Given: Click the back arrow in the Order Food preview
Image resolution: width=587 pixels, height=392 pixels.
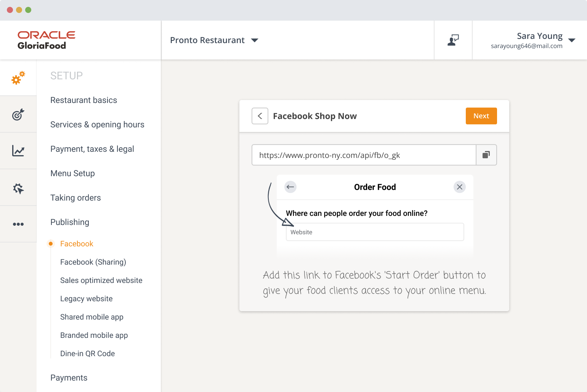Looking at the screenshot, I should pos(290,187).
